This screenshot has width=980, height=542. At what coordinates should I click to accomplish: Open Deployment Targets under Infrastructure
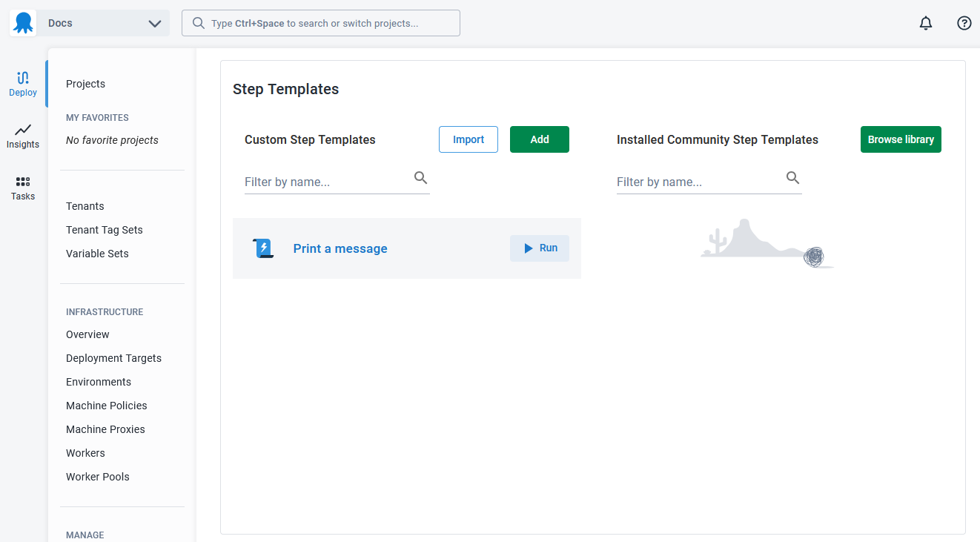pos(113,358)
